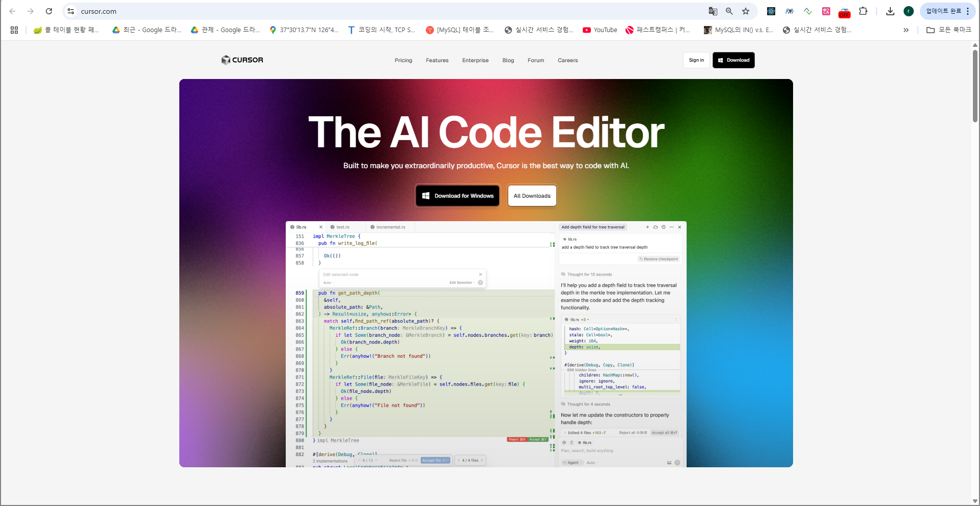Open the 콜 테이블 현황 bookmark
Viewport: 980px width, 506px height.
click(x=66, y=30)
